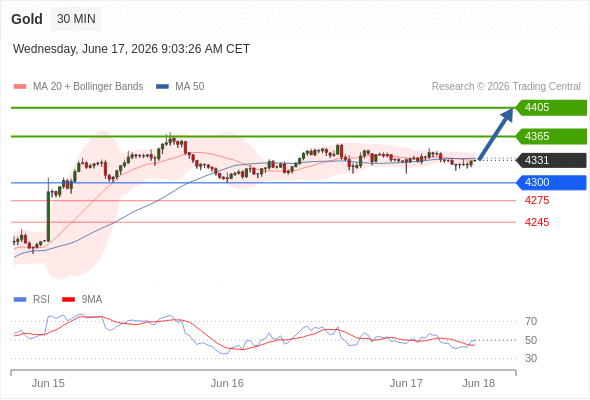Select the dark 4331 current price tag
Image resolution: width=590 pixels, height=400 pixels.
[x=551, y=160]
